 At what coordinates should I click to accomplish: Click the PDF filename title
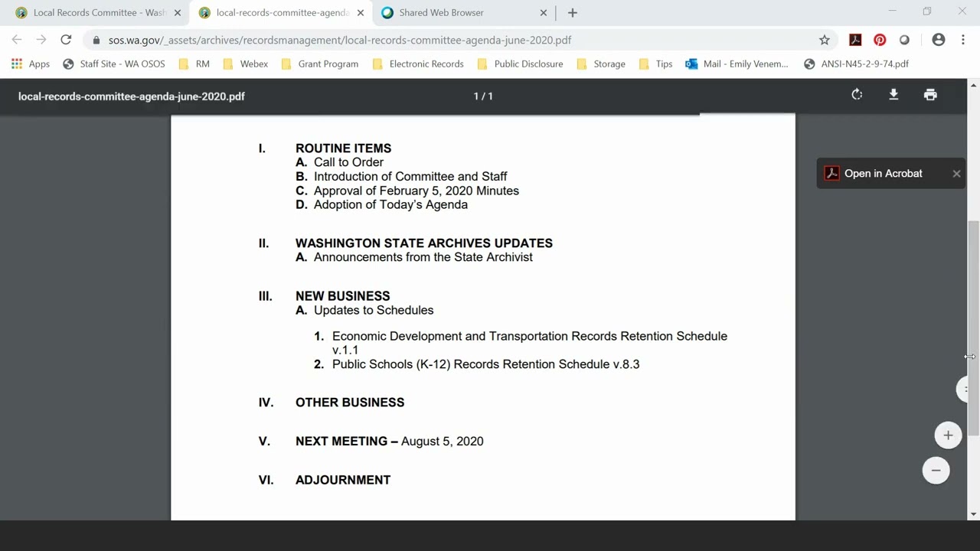pos(132,96)
